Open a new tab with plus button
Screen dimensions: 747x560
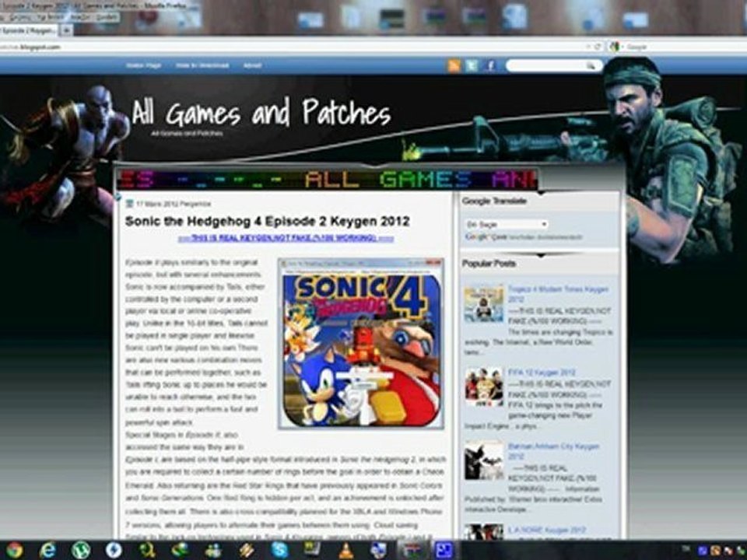(66, 30)
